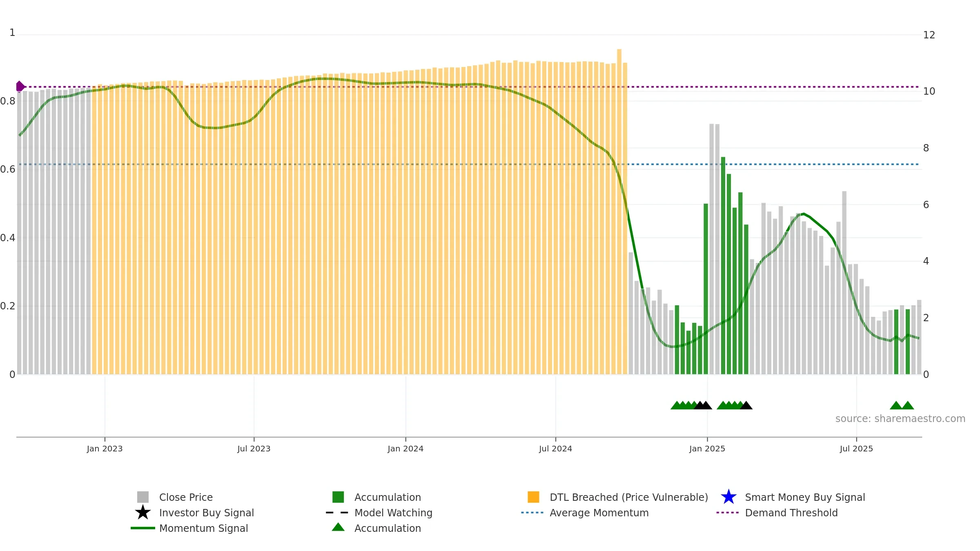980x551 pixels.
Task: Click the Demand Threshold dotted purple icon
Action: point(728,513)
